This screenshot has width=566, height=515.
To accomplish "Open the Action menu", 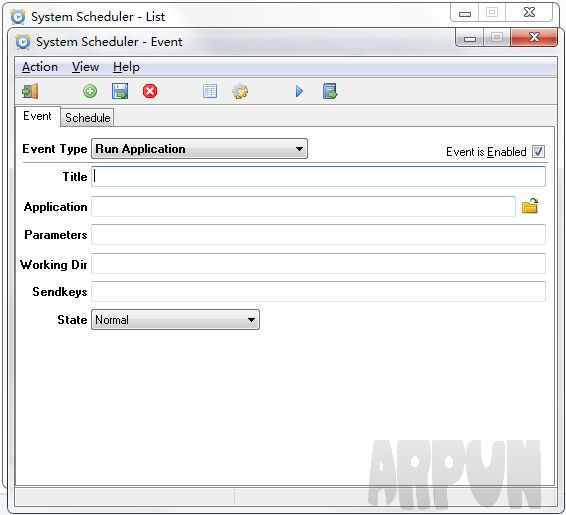I will (40, 67).
